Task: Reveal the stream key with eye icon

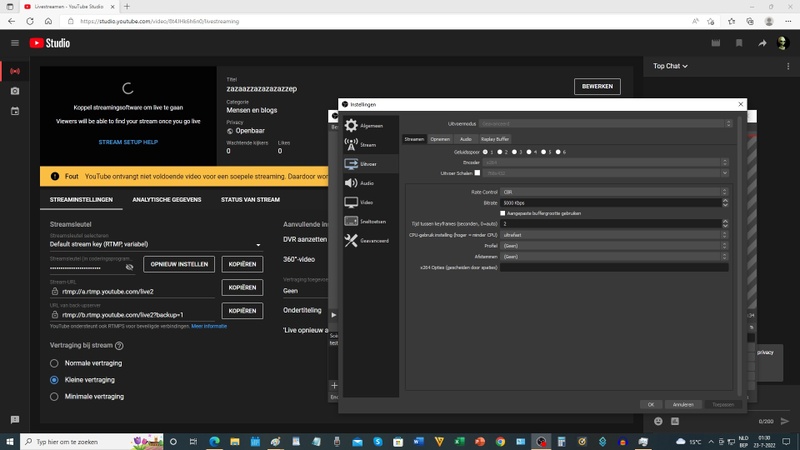Action: point(129,267)
